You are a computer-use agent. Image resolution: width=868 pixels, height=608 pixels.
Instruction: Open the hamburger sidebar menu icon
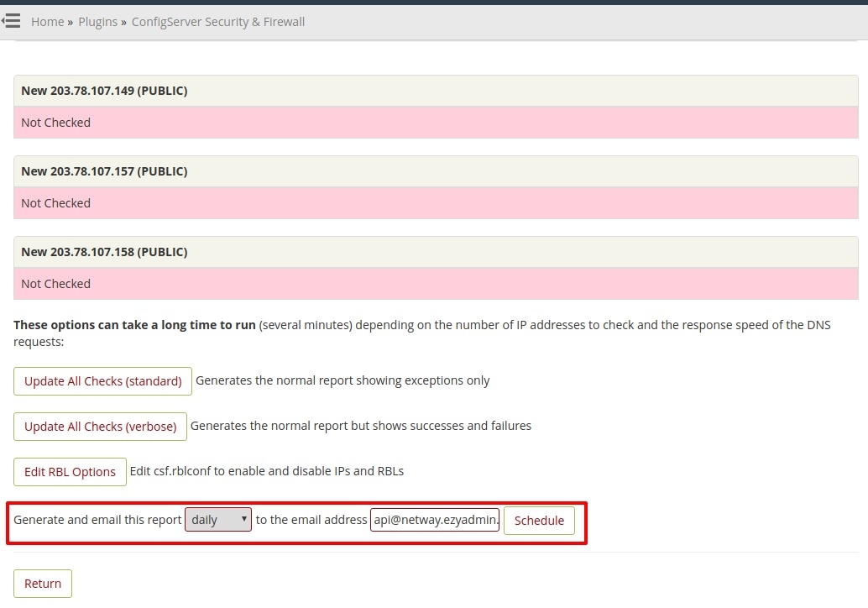click(11, 21)
